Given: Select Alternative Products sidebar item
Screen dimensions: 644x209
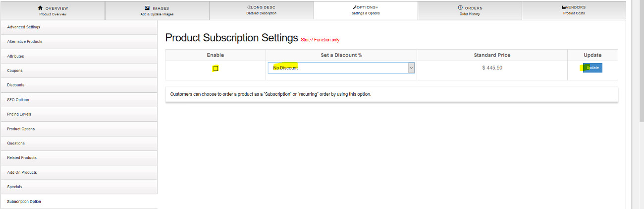Looking at the screenshot, I should pyautogui.click(x=25, y=42).
